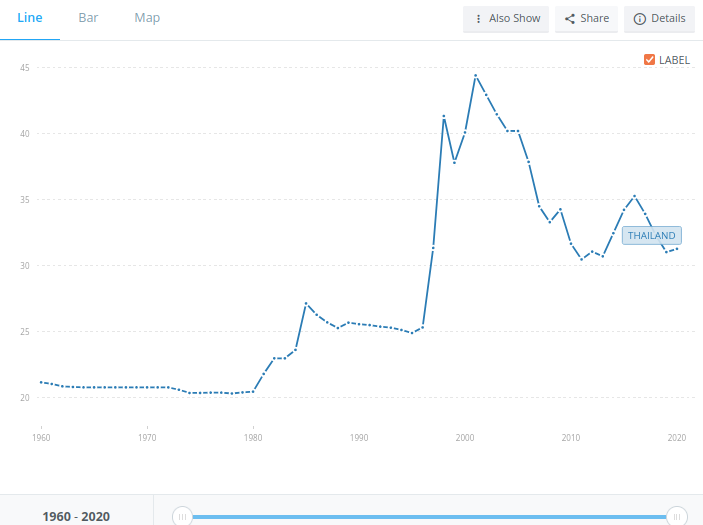This screenshot has width=703, height=525.
Task: Select the Map tab
Action: coord(147,18)
